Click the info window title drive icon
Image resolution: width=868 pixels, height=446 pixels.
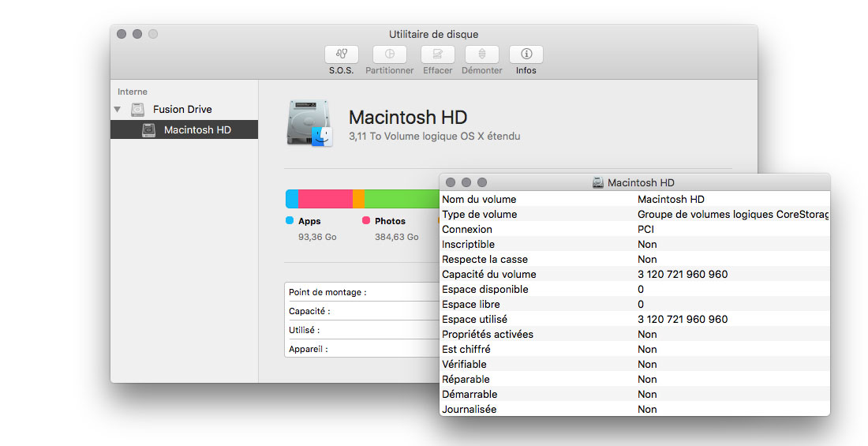pyautogui.click(x=598, y=183)
